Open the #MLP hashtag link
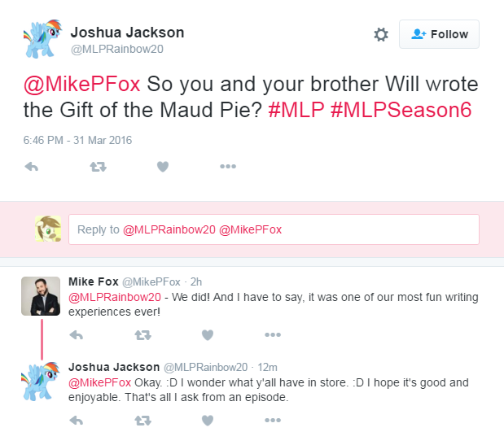The height and width of the screenshot is (432, 504). [296, 110]
